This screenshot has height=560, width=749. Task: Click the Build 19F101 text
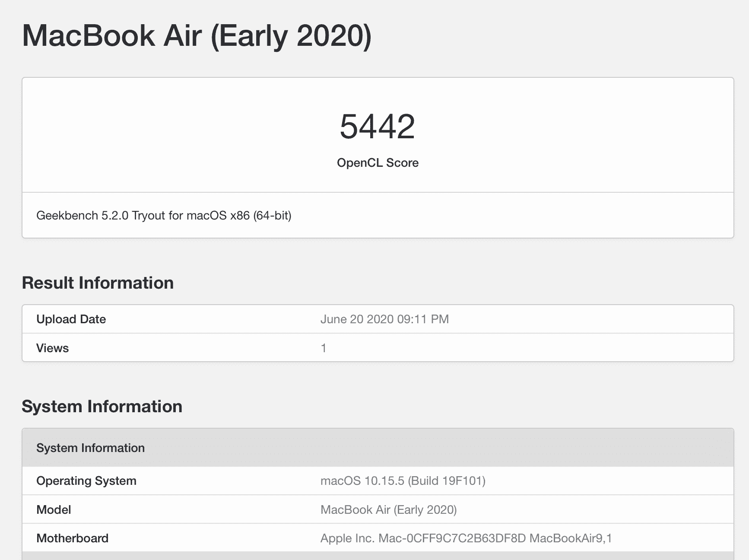coord(446,481)
